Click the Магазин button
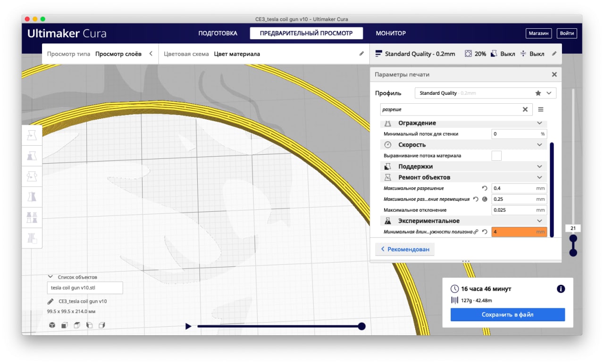This screenshot has height=364, width=604. pos(538,33)
